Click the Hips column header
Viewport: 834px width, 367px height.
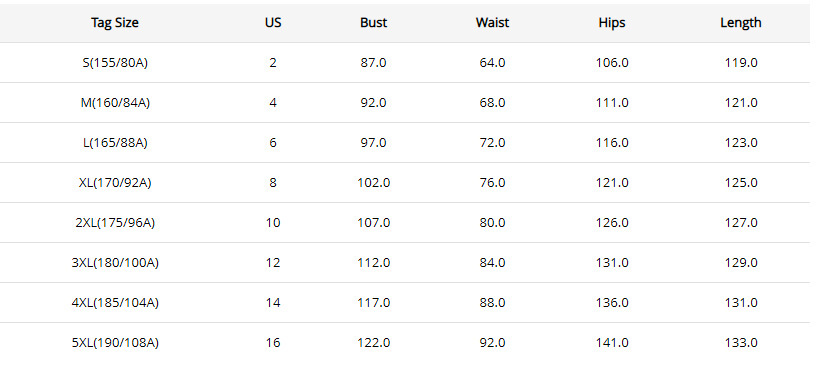(x=612, y=23)
